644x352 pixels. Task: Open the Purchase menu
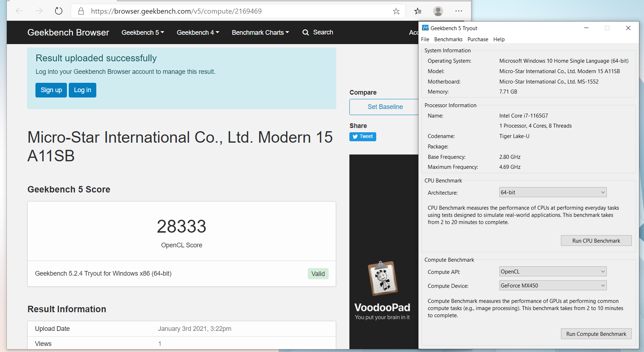[x=478, y=39]
